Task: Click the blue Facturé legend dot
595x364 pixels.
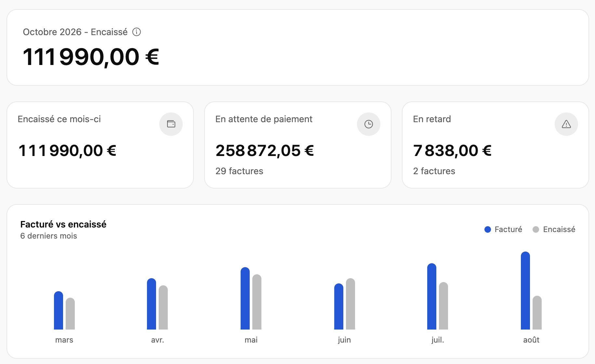Action: (x=488, y=229)
